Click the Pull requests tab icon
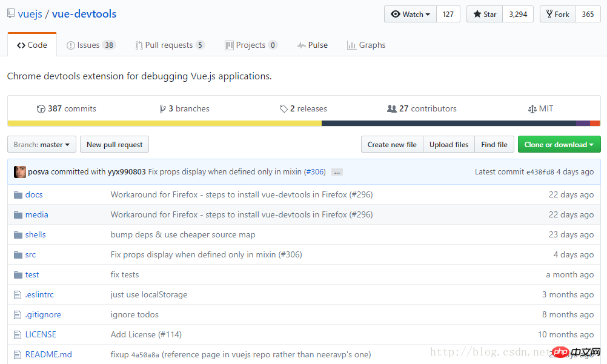This screenshot has height=364, width=607. 139,45
